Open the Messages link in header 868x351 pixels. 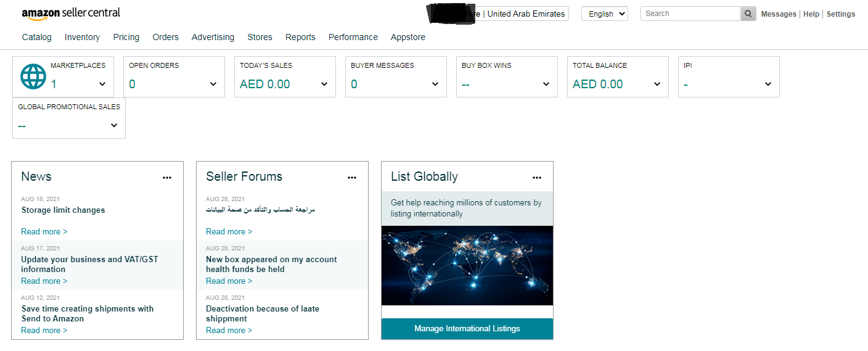click(779, 14)
